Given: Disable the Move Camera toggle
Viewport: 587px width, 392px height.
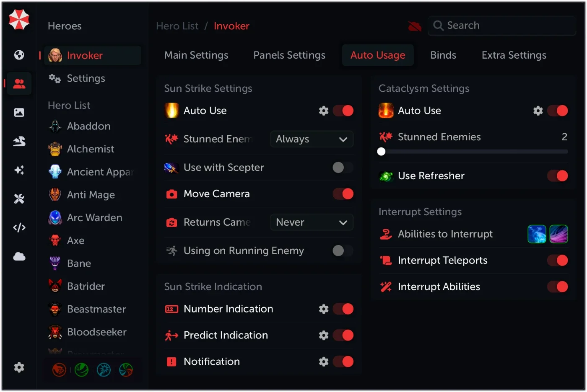Looking at the screenshot, I should [x=343, y=194].
